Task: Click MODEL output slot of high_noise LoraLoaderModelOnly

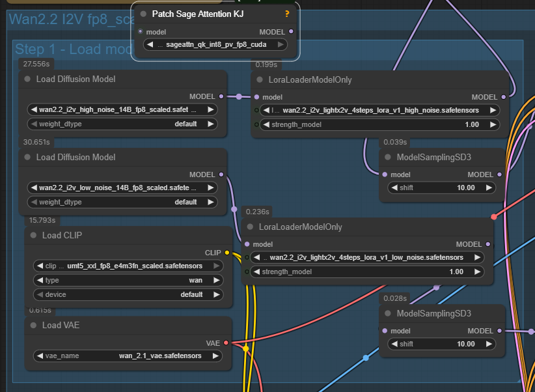Action: (504, 97)
